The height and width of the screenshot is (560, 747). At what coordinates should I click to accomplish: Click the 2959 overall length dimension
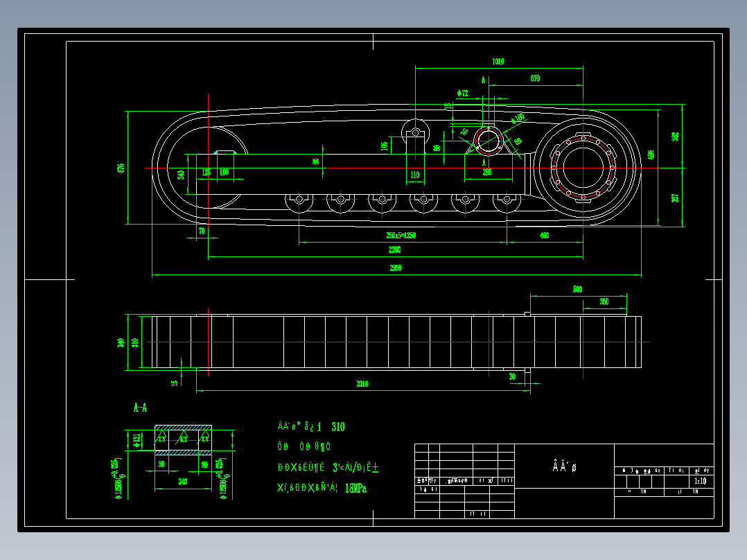pos(396,268)
